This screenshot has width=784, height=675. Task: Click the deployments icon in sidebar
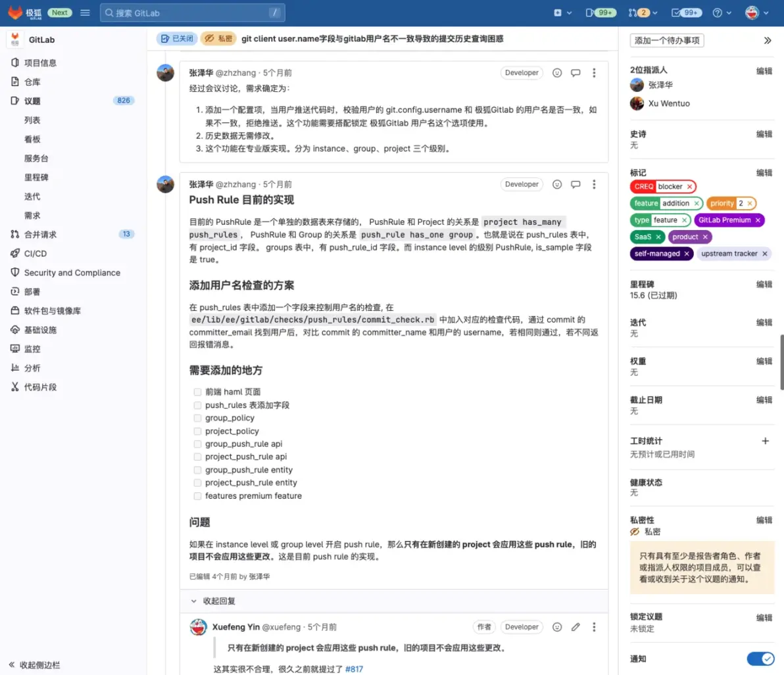(15, 291)
